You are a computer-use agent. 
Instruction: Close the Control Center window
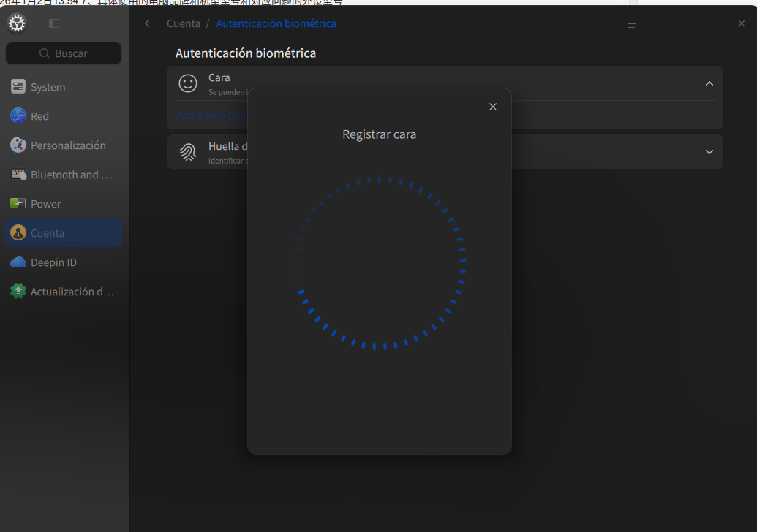click(742, 23)
